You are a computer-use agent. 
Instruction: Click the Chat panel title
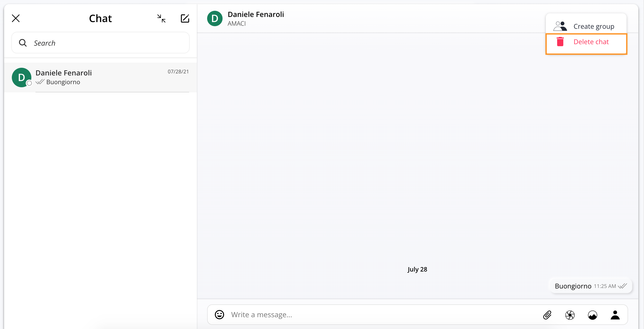tap(100, 18)
